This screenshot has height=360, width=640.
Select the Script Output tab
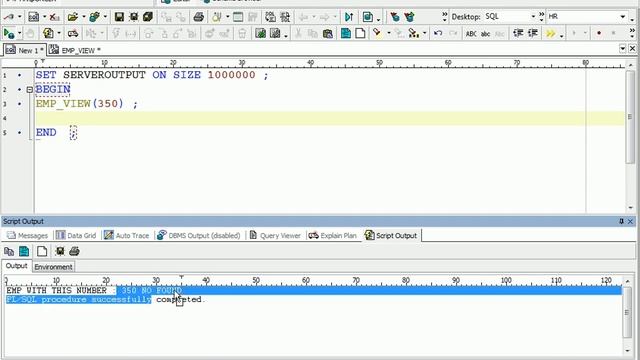tap(391, 236)
